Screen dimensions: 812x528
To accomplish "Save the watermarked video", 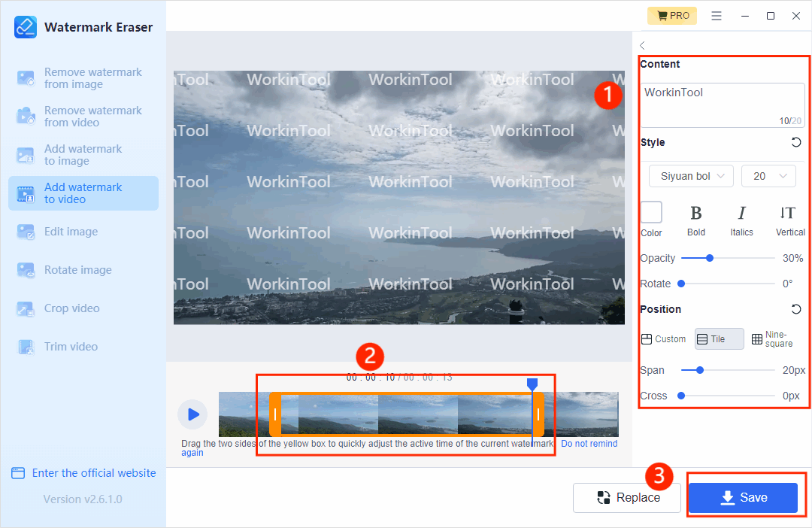I will tap(743, 497).
